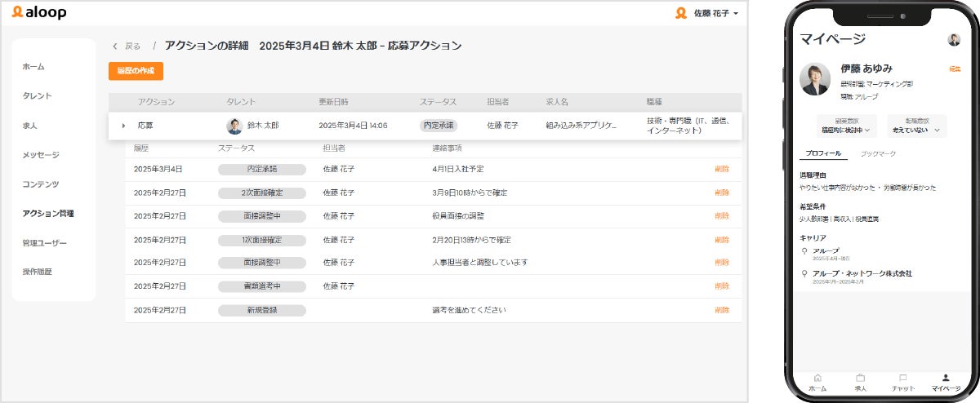Click the 内定承諾 status badge in top row

pyautogui.click(x=439, y=126)
